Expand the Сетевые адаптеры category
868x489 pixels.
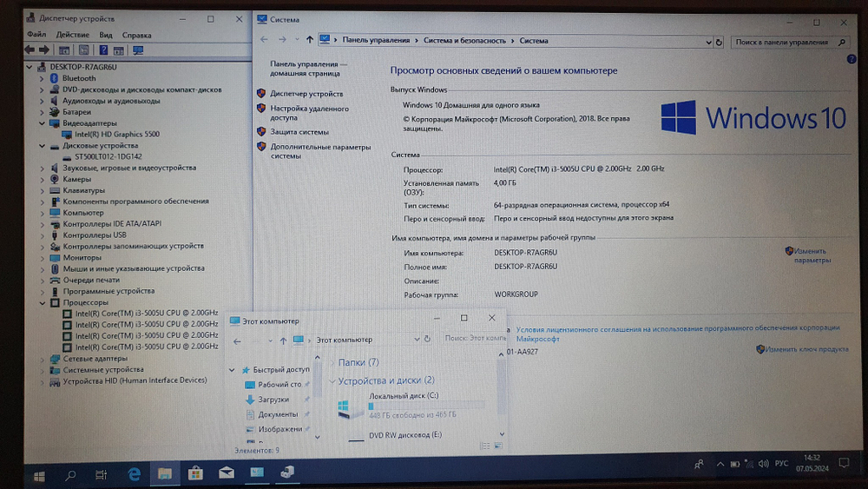coord(42,359)
